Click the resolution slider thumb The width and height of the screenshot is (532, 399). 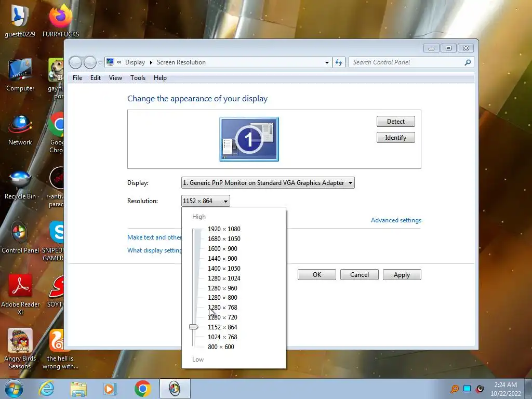193,327
